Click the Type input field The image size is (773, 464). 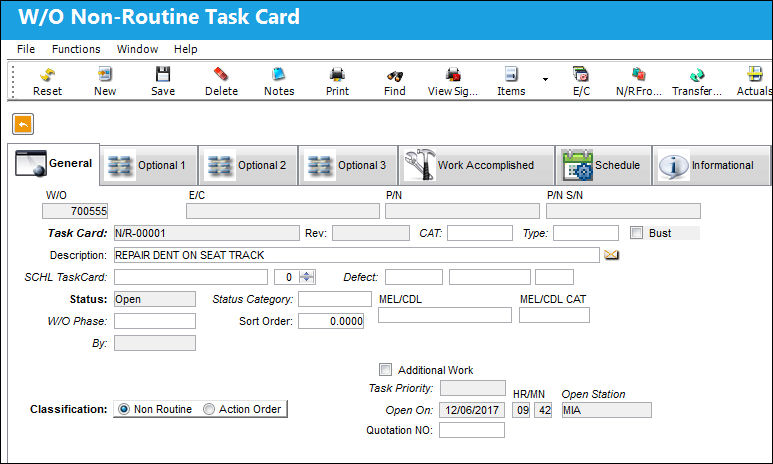(x=586, y=233)
